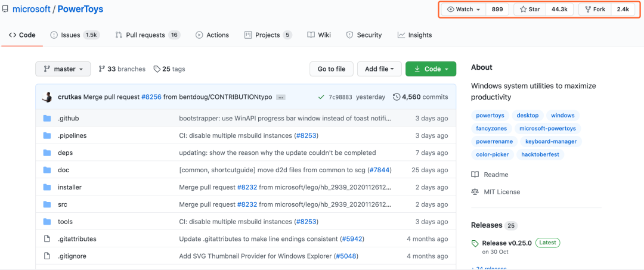Open the deps folder
Viewport: 644px width, 270px height.
(64, 153)
